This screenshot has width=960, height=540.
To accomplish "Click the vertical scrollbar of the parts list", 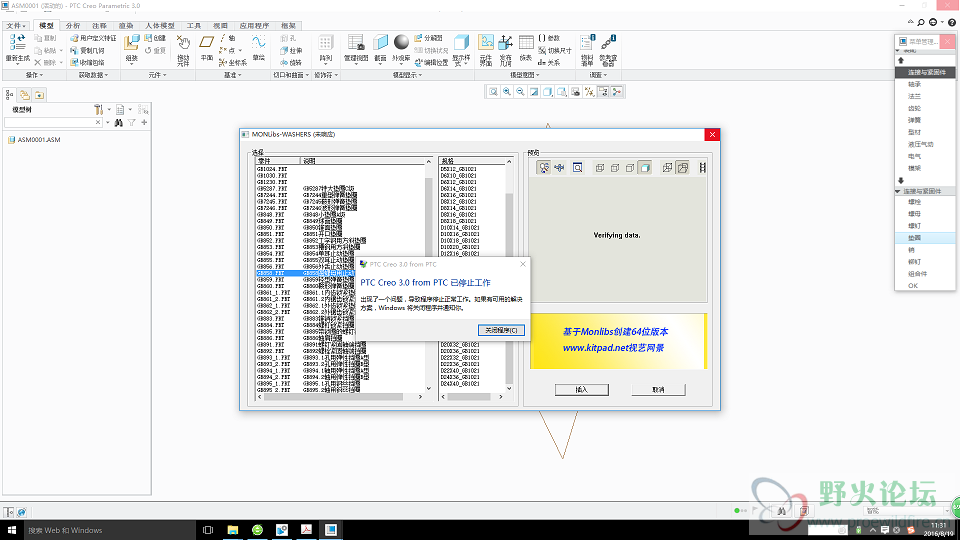I will pyautogui.click(x=429, y=275).
